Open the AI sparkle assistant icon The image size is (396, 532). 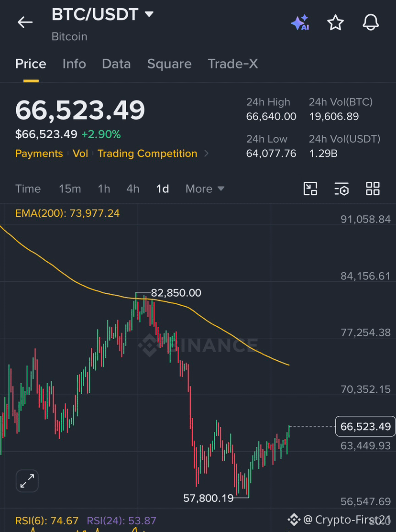click(x=300, y=22)
